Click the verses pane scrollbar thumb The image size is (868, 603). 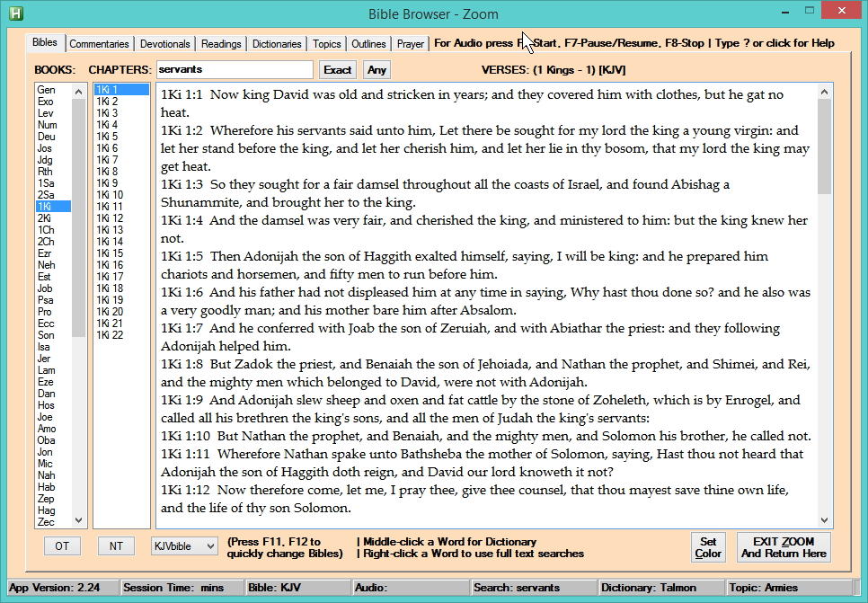pos(824,146)
